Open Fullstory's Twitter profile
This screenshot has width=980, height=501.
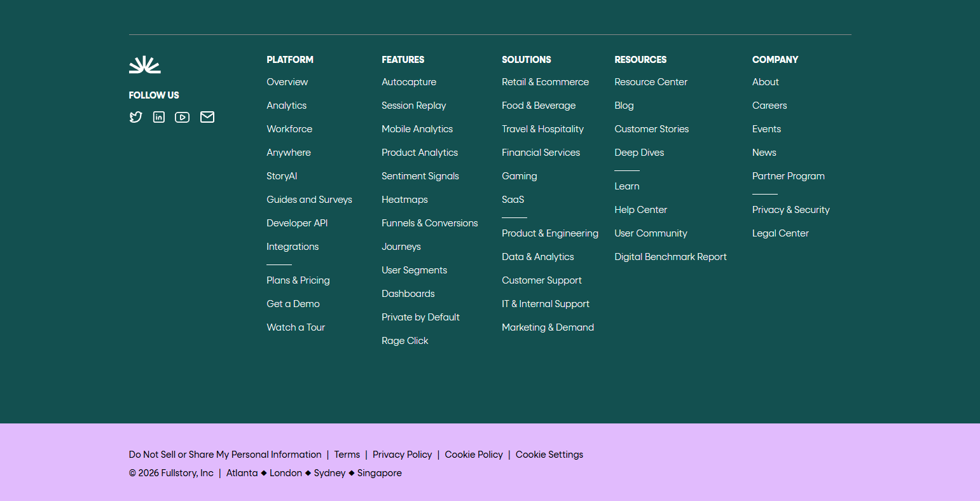(x=135, y=117)
